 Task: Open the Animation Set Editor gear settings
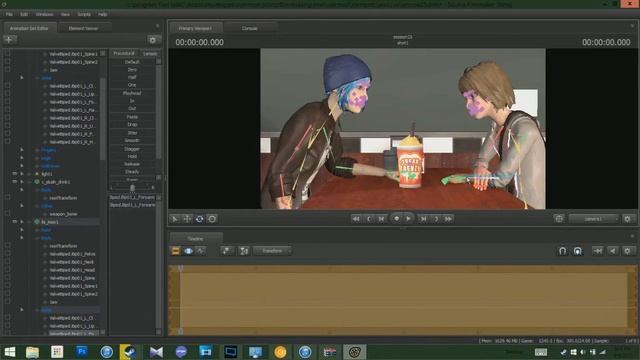coord(153,40)
